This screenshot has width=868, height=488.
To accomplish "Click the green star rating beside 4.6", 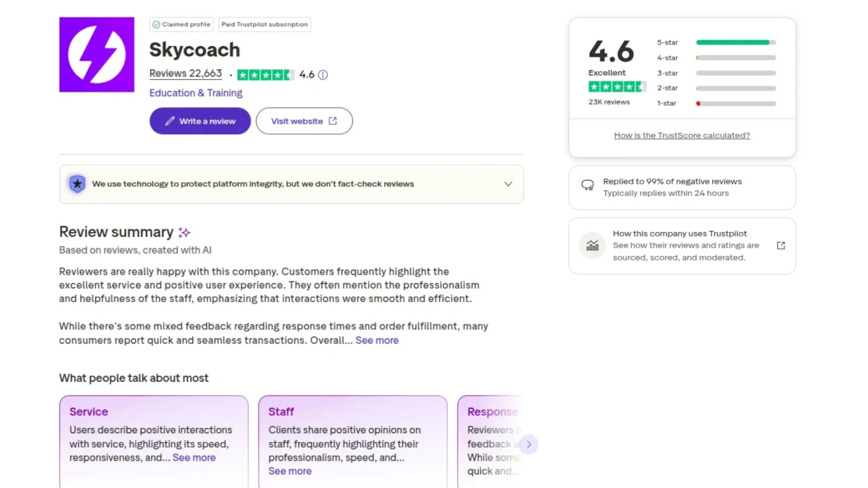I will [x=266, y=75].
